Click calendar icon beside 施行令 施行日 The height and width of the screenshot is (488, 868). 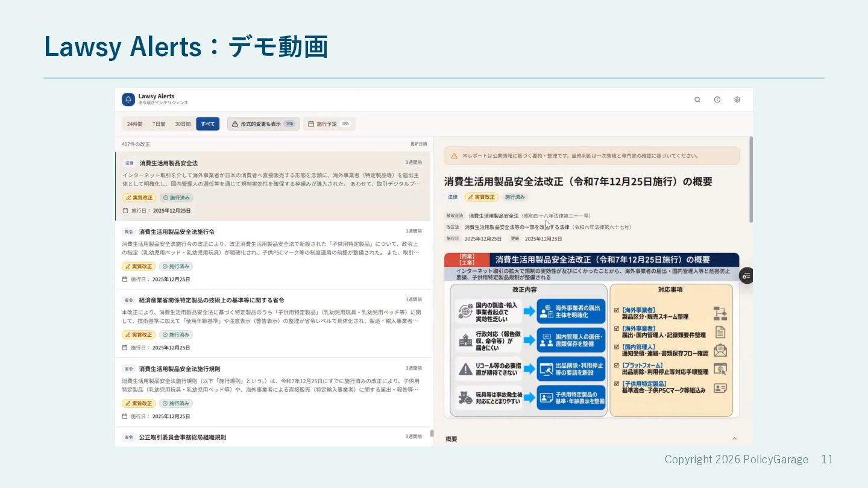[125, 280]
